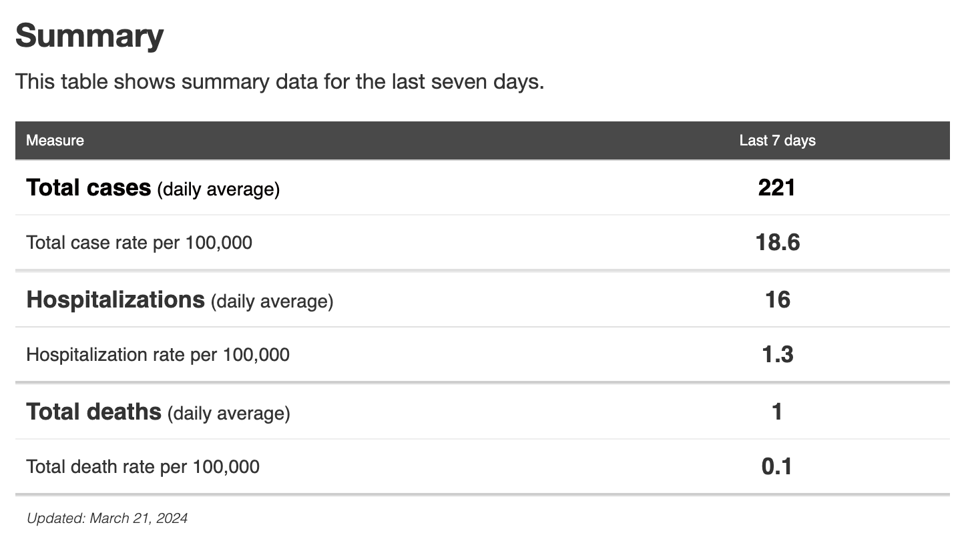
Task: Select Hospitalization rate per 100,000 label
Action: [158, 355]
